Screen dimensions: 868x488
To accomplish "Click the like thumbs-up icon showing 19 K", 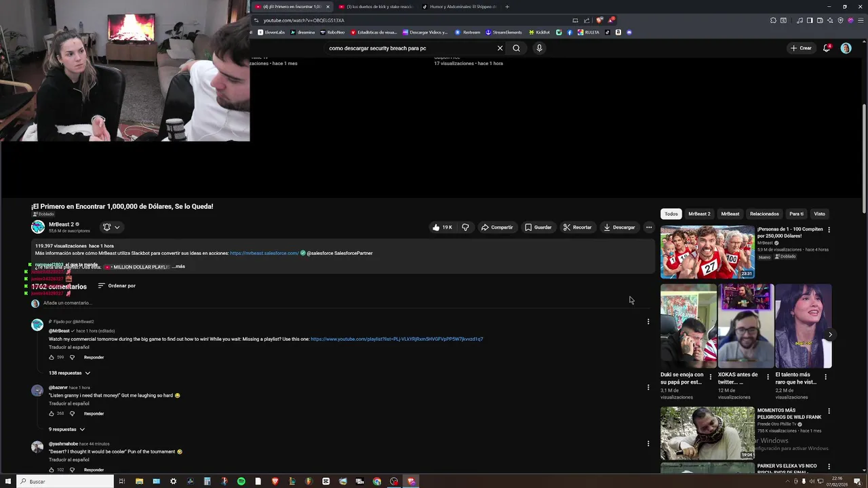I will 436,228.
